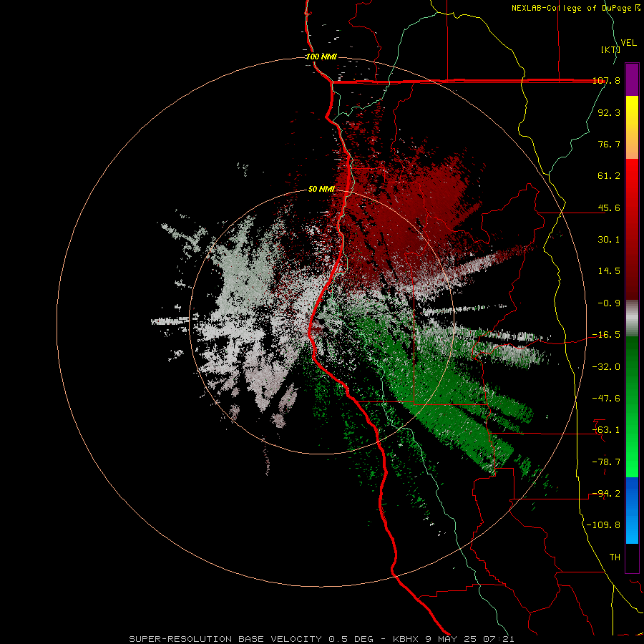Click the -16.5 velocity scale value

coord(606,335)
